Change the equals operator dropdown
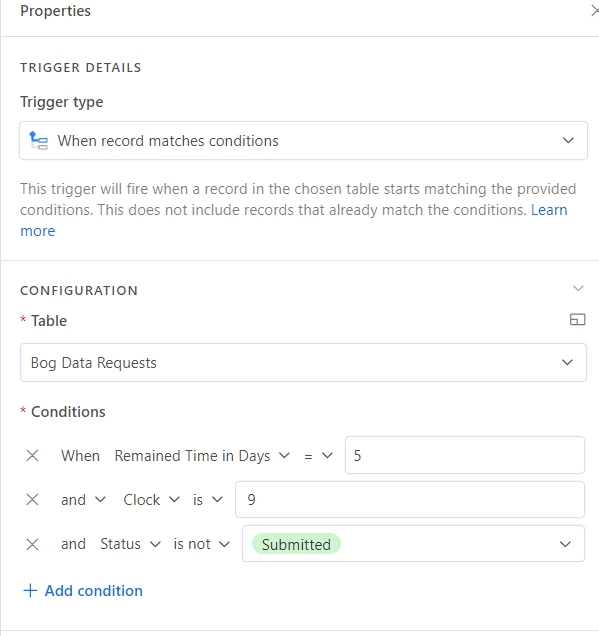Screen dimensions: 599x636 318,456
